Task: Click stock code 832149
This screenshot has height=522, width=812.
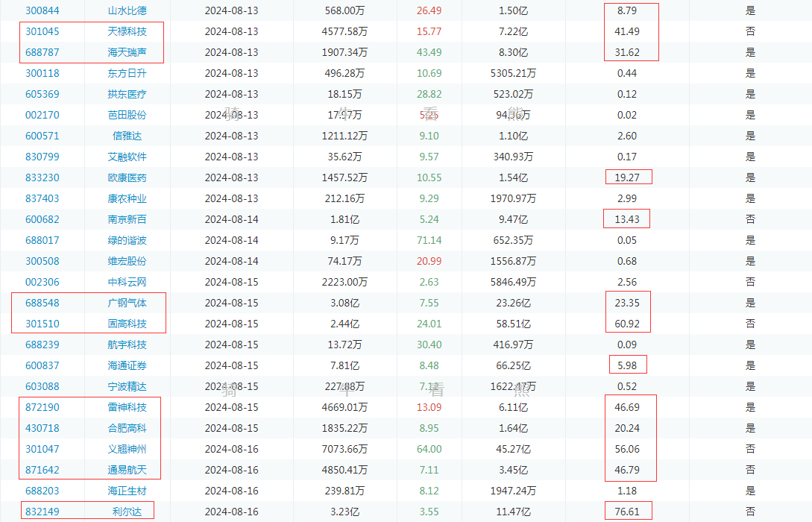Action: click(43, 512)
